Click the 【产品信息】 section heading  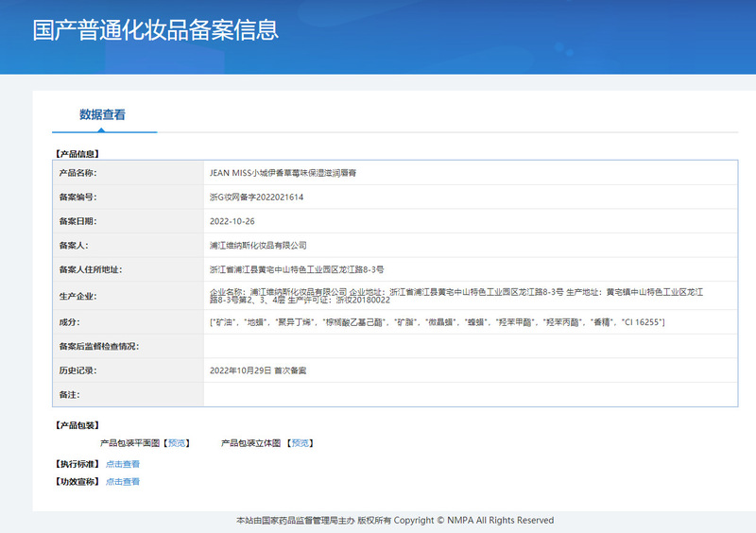click(78, 152)
